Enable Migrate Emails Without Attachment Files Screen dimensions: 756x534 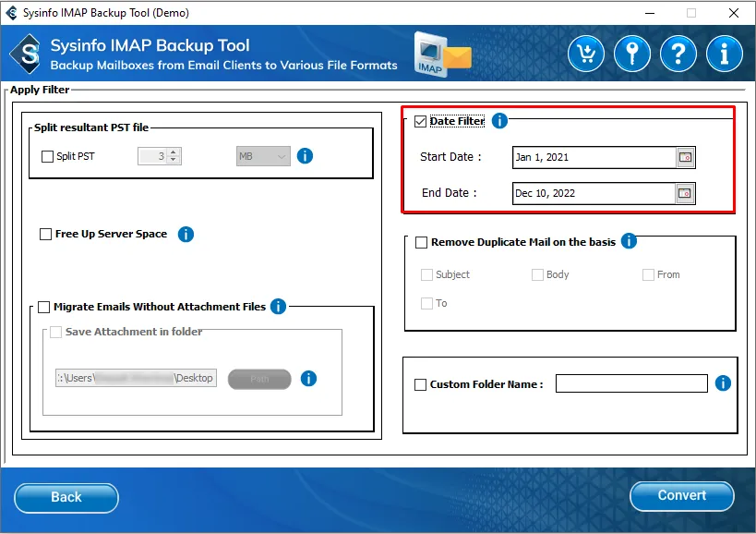[x=44, y=307]
